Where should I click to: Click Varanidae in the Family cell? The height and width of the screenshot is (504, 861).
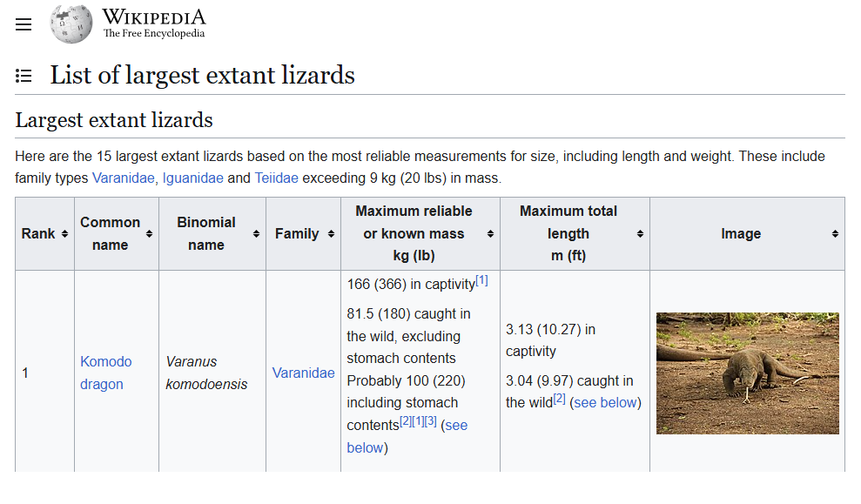(x=303, y=373)
